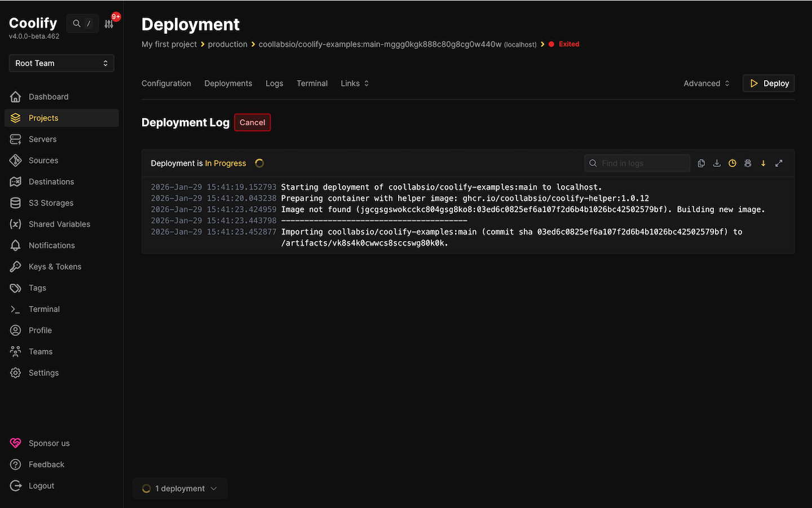This screenshot has height=508, width=812.
Task: Cancel the running deployment
Action: pyautogui.click(x=252, y=122)
